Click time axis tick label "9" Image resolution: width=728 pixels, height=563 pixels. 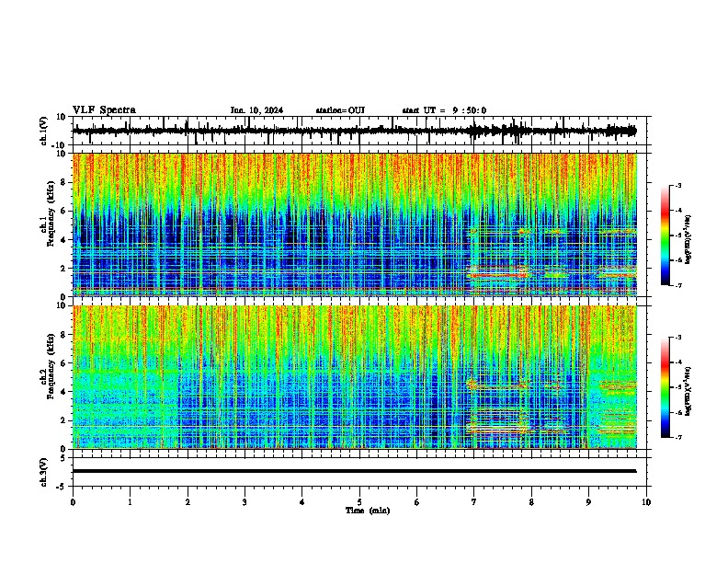pos(588,502)
